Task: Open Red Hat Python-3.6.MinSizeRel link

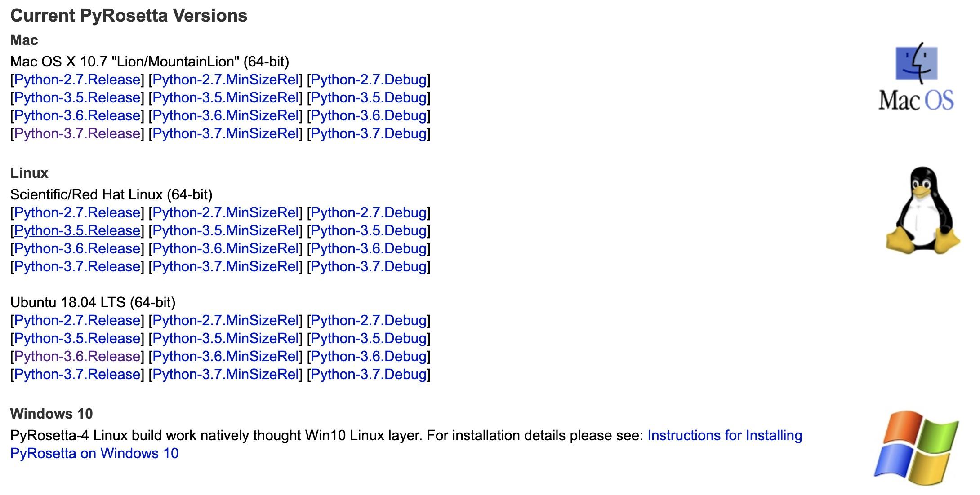Action: tap(226, 249)
